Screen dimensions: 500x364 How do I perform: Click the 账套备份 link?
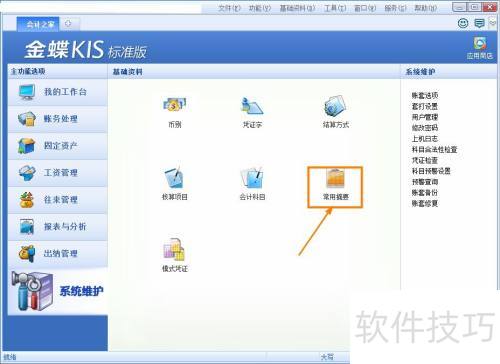425,193
